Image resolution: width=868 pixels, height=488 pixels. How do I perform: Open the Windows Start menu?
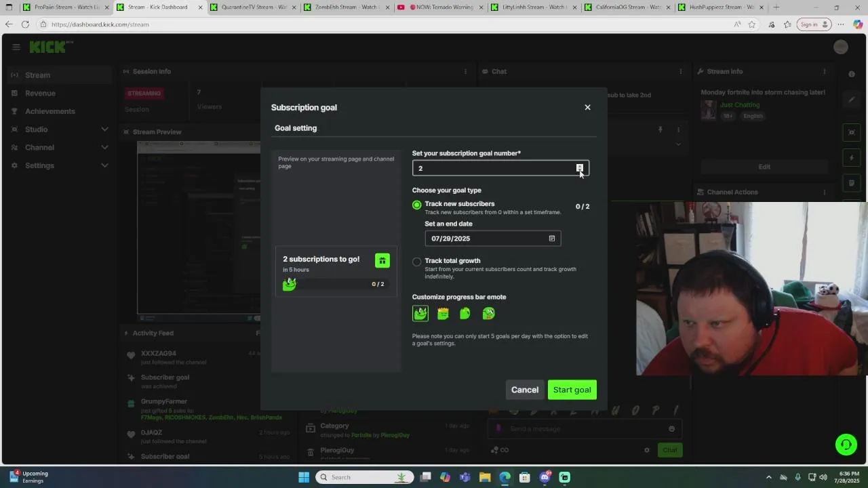[304, 477]
